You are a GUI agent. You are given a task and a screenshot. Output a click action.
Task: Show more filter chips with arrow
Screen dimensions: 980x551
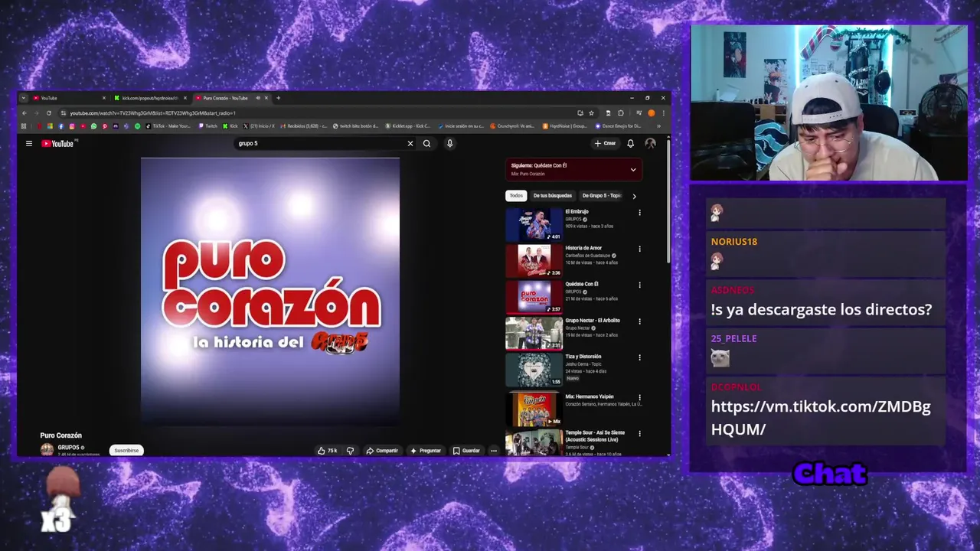coord(634,196)
